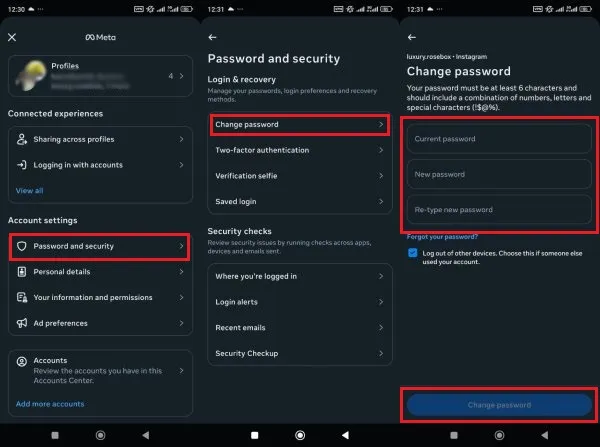The width and height of the screenshot is (600, 447).
Task: Expand the Profiles chevron
Action: pos(181,76)
